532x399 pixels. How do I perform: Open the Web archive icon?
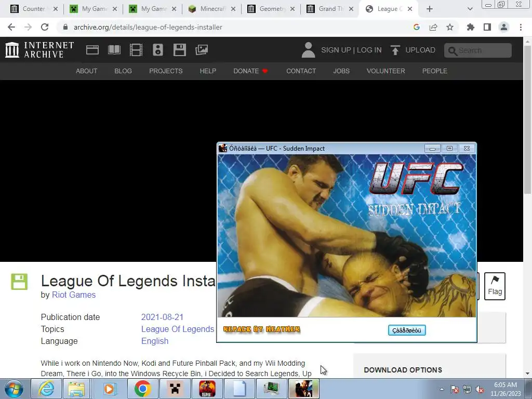point(92,50)
